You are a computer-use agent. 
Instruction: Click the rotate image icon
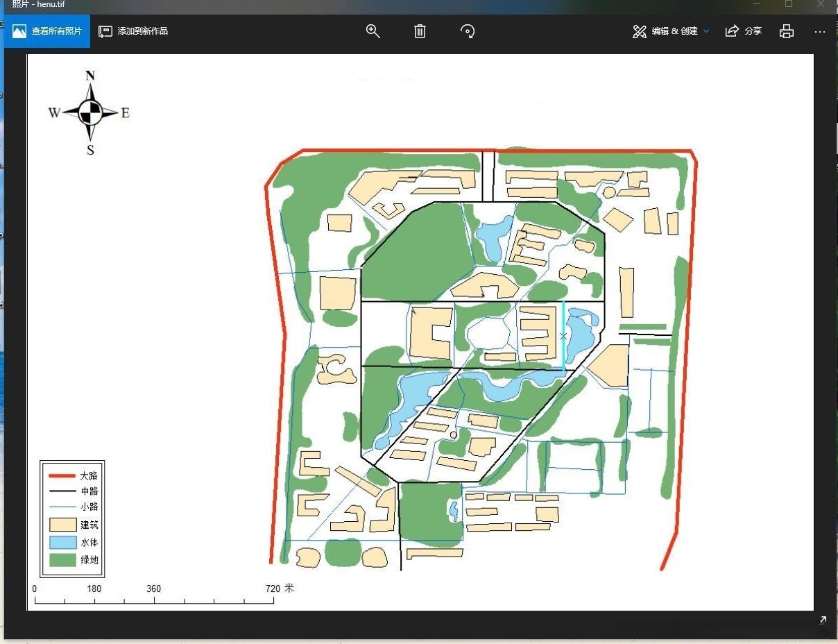coord(468,31)
